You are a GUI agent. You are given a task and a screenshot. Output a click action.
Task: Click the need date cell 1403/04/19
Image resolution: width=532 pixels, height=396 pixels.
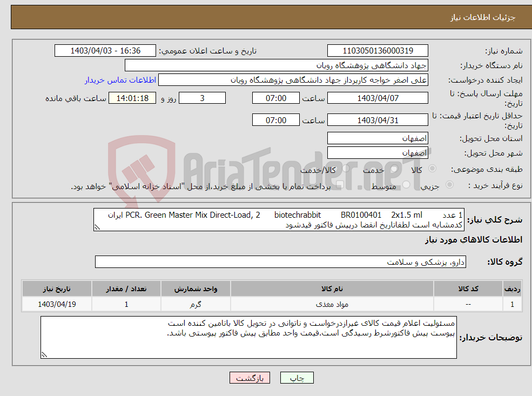[x=57, y=304]
